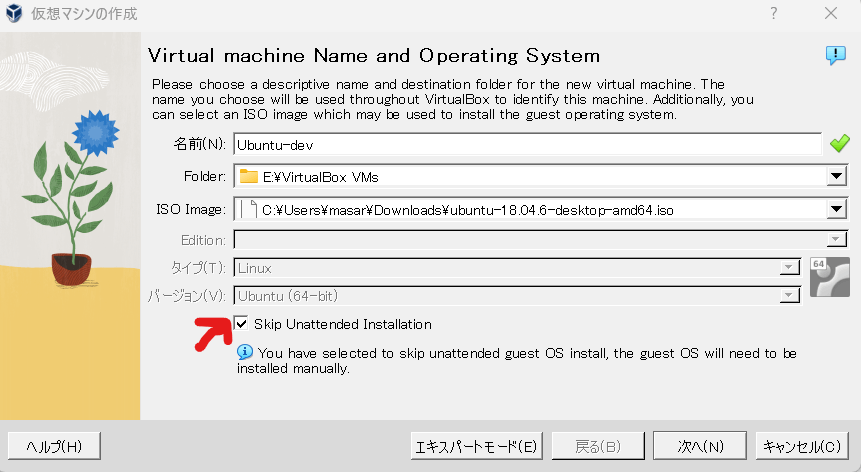Click the green checkmark beside name field
The height and width of the screenshot is (472, 861).
840,144
